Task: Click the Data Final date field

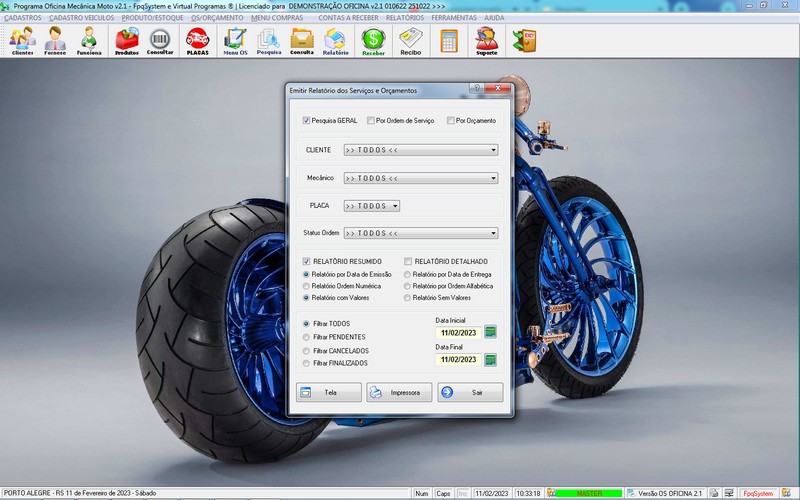Action: coord(458,359)
